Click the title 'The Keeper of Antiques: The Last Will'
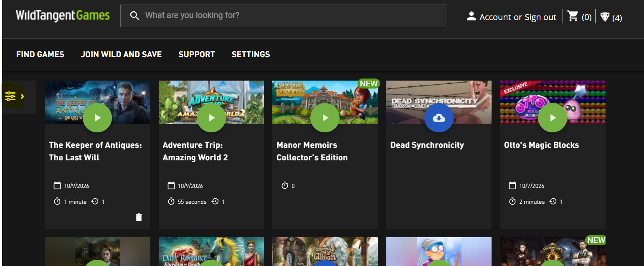Screen dimensions: 644x266 pos(95,151)
